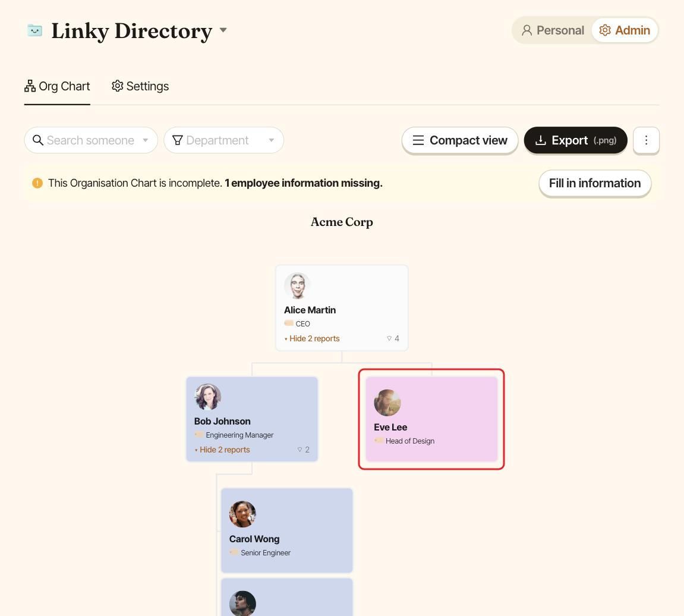Collapse Alice Martin's 2 reports
684x616 pixels.
(312, 338)
